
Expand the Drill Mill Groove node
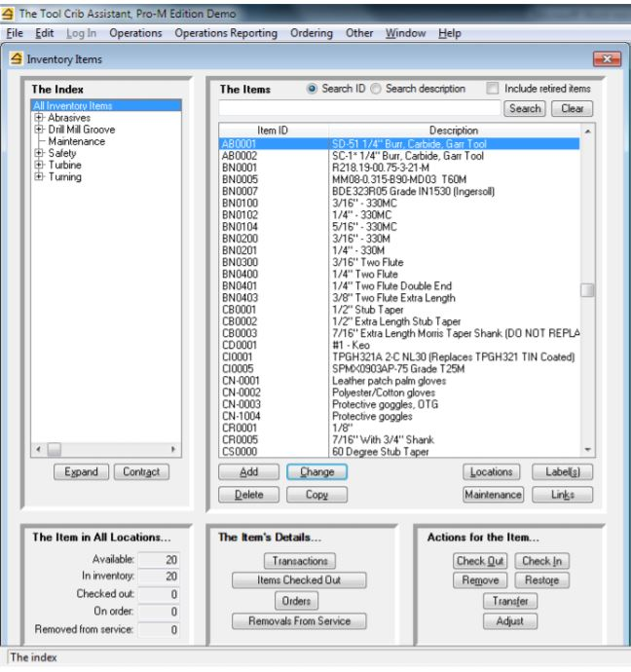point(39,130)
